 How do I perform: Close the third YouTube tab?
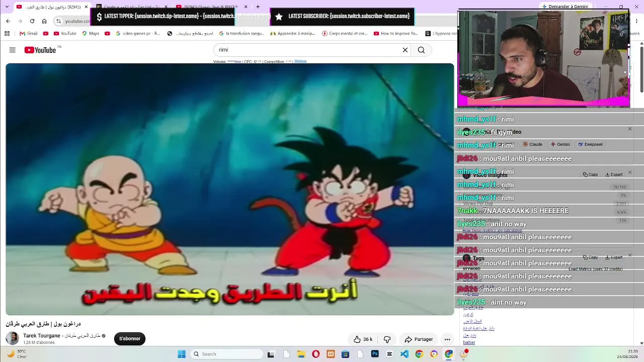coord(246,7)
